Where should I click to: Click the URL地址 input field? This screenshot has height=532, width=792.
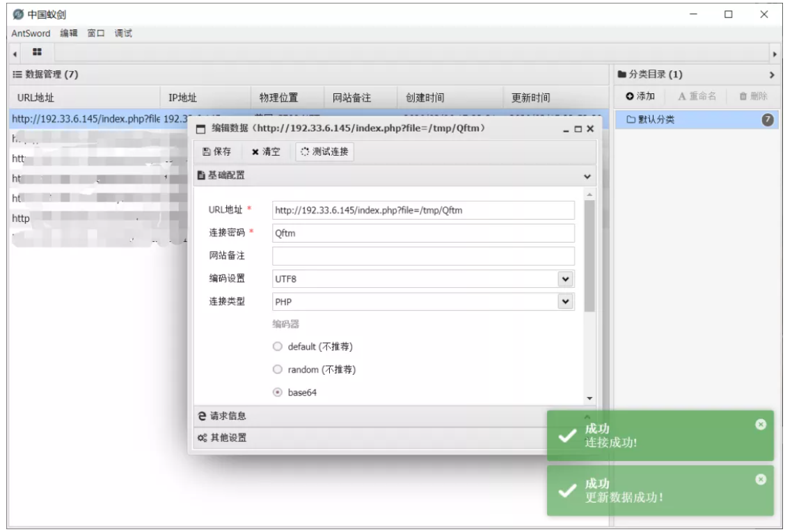pyautogui.click(x=423, y=211)
